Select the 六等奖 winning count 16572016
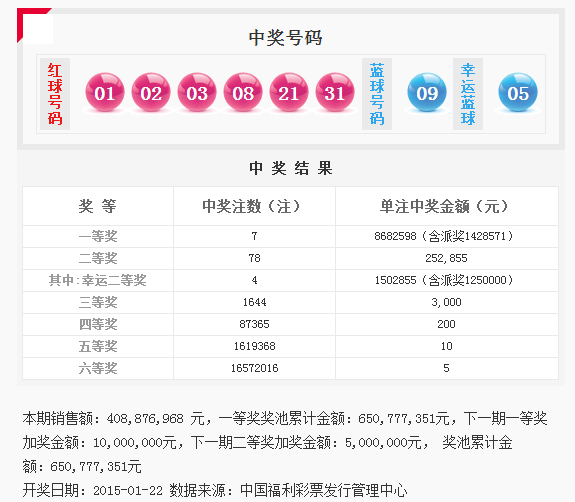 (254, 368)
